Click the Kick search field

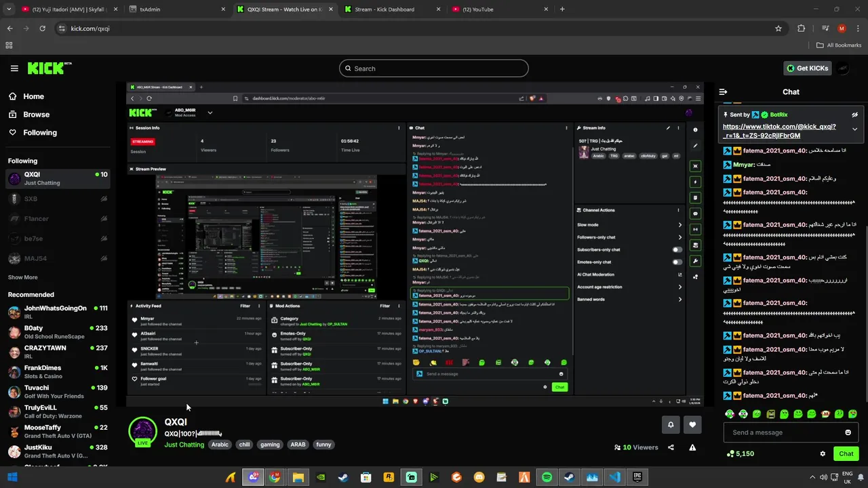(434, 68)
